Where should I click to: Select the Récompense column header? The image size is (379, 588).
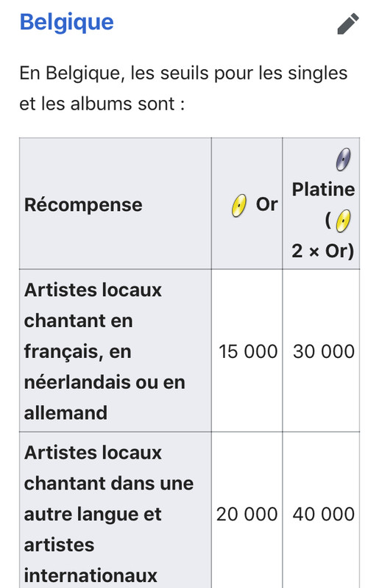[83, 205]
